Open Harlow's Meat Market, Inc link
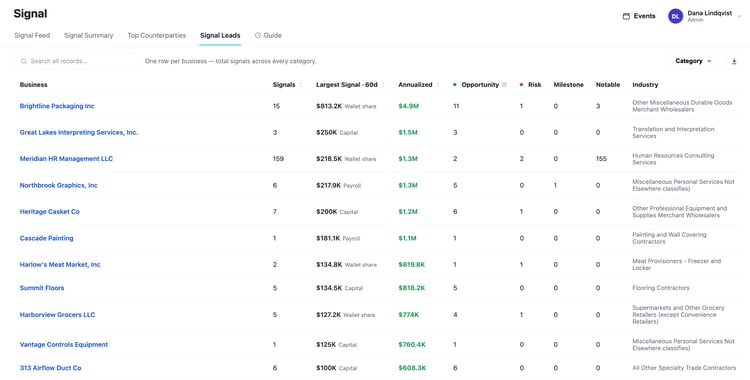The image size is (750, 380). tap(60, 265)
